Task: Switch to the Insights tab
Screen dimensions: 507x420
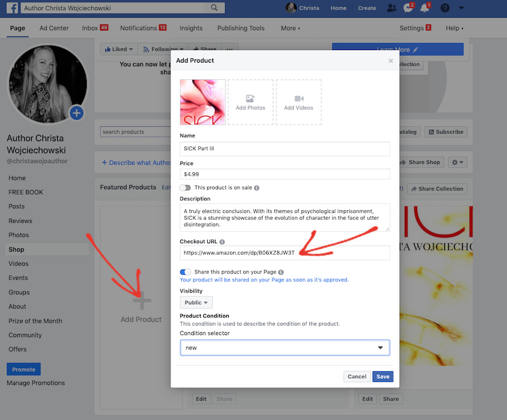Action: tap(191, 29)
